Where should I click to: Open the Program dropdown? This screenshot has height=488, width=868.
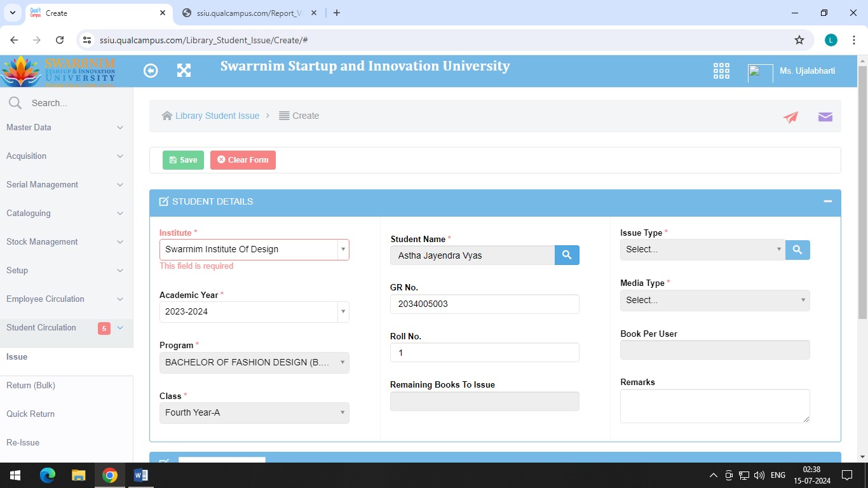tap(254, 363)
